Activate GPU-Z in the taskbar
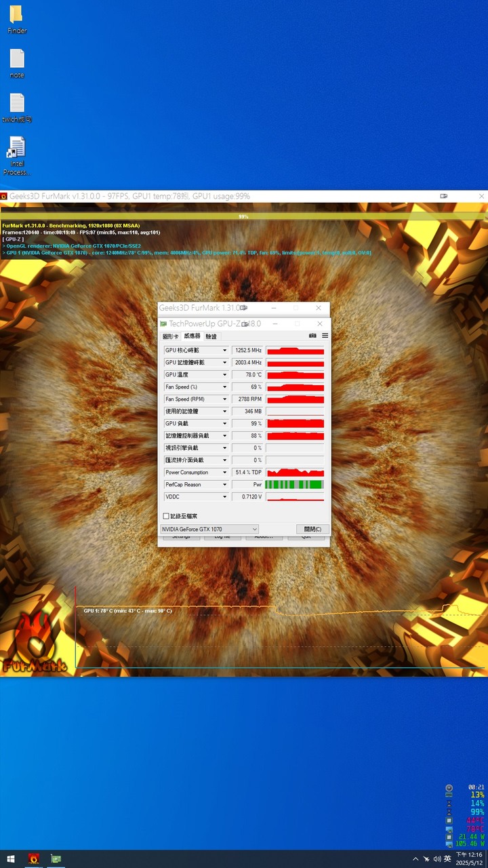This screenshot has height=868, width=488. click(x=56, y=859)
